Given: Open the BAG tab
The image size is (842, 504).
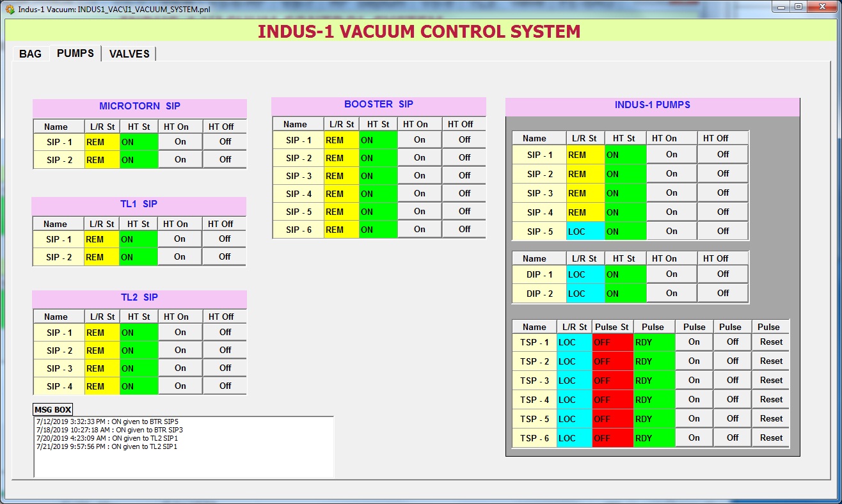Looking at the screenshot, I should click(30, 54).
